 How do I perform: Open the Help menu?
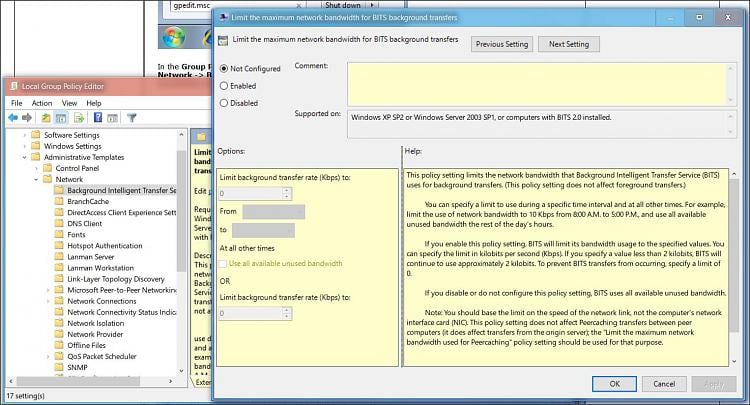click(x=94, y=103)
